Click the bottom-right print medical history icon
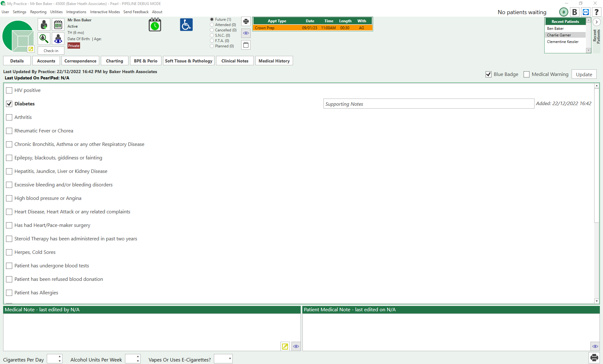The image size is (603, 364). [x=594, y=357]
